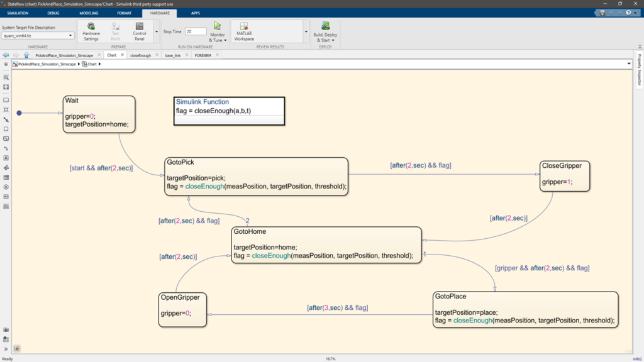Expand the Review Results gallery dropdown arrow
The image size is (644, 362).
306,31
